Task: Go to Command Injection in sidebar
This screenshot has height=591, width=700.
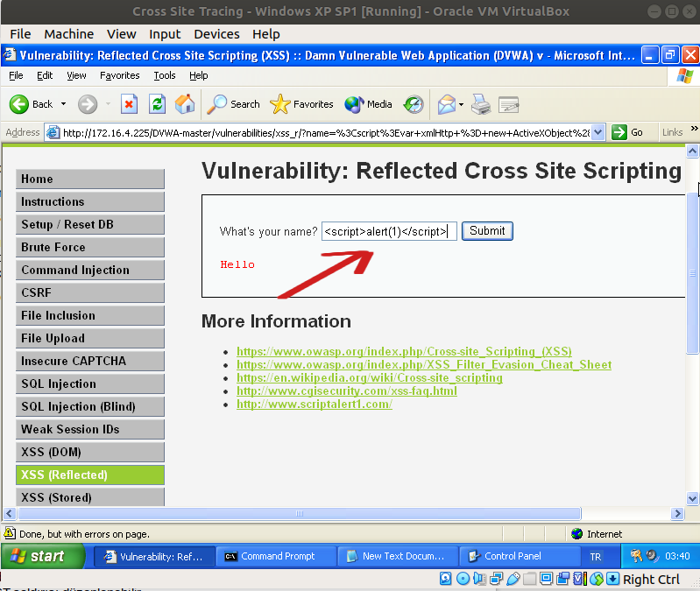Action: point(90,270)
